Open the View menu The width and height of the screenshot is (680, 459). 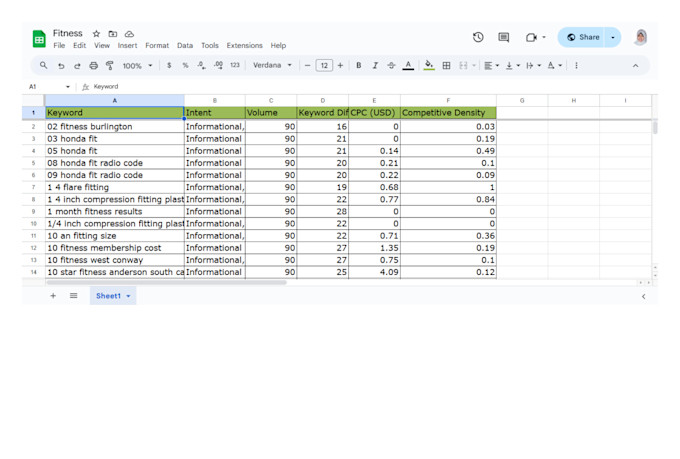[x=102, y=46]
